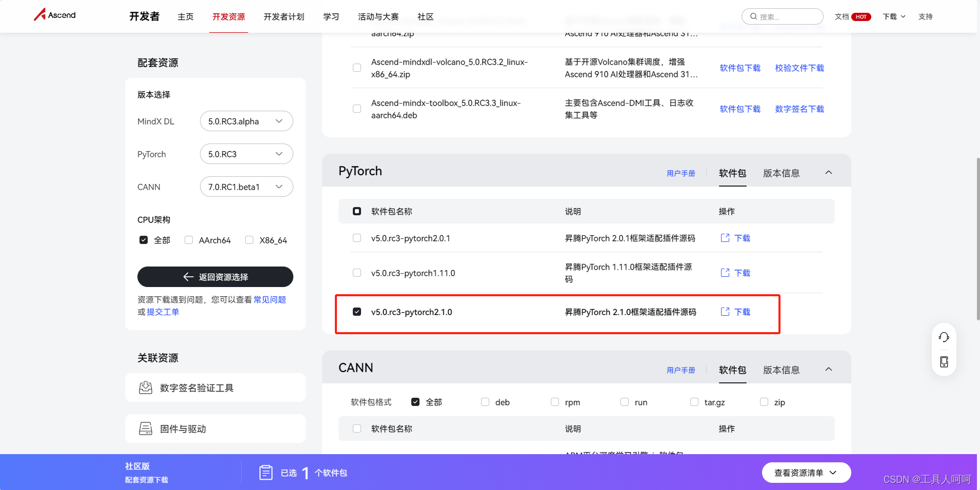Check the Ascend-mindx-toolbox aarch64.deb package
Screen dimensions: 980x490
(357, 109)
